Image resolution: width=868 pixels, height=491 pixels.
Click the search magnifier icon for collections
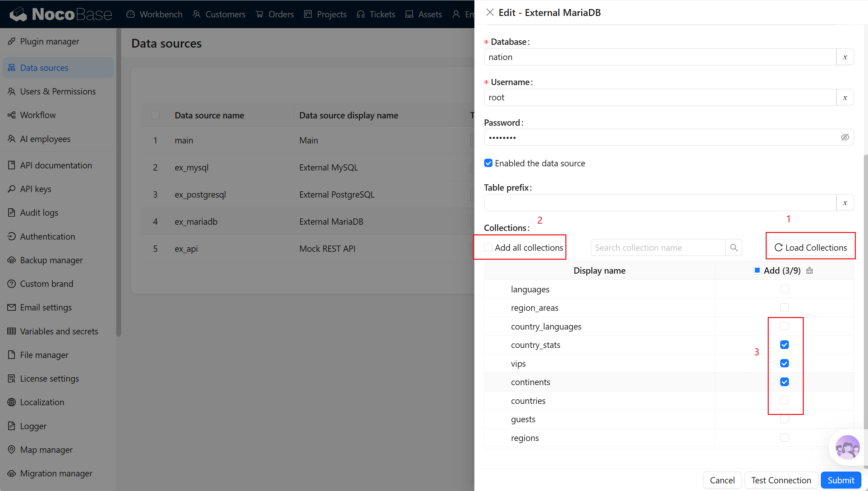[734, 248]
